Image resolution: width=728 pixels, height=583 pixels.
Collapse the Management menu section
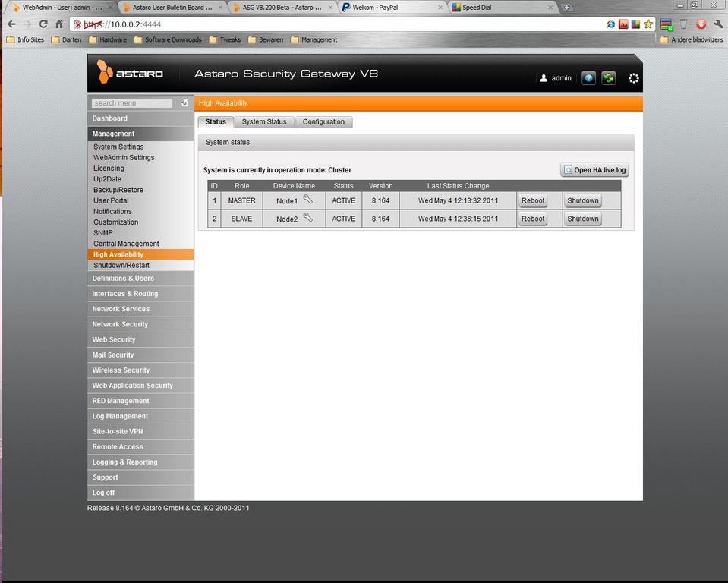140,134
